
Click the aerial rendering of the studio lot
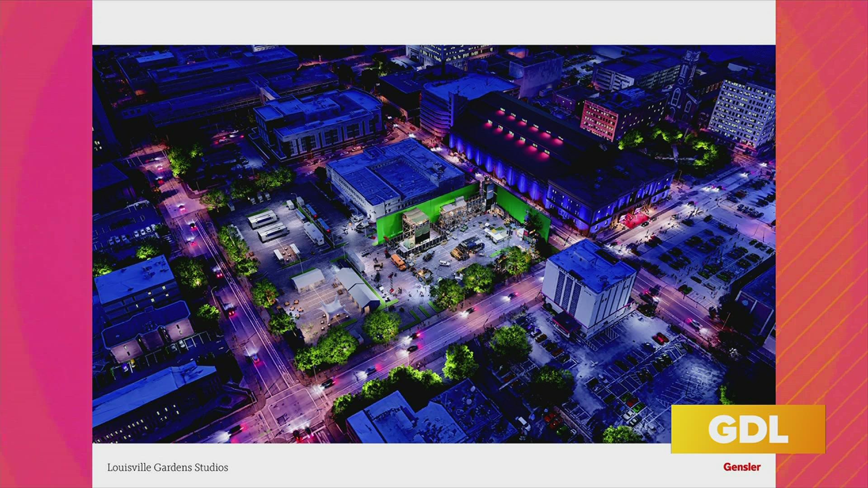click(x=434, y=244)
